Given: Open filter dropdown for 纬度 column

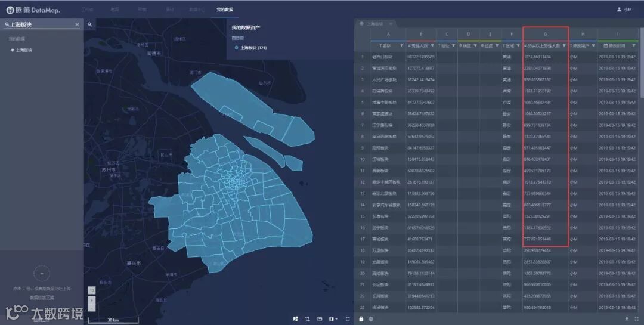Looking at the screenshot, I should (475, 45).
